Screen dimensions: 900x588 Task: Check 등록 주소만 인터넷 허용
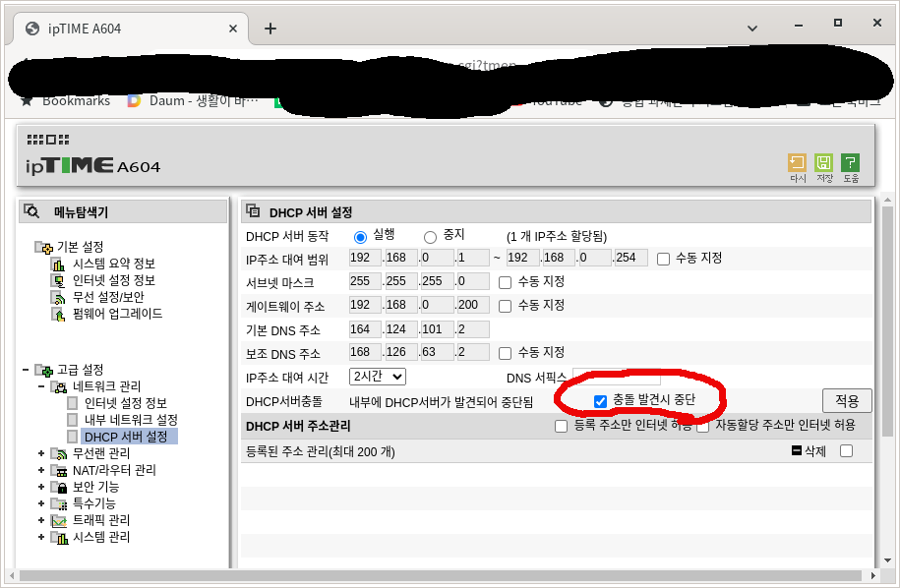(x=562, y=426)
